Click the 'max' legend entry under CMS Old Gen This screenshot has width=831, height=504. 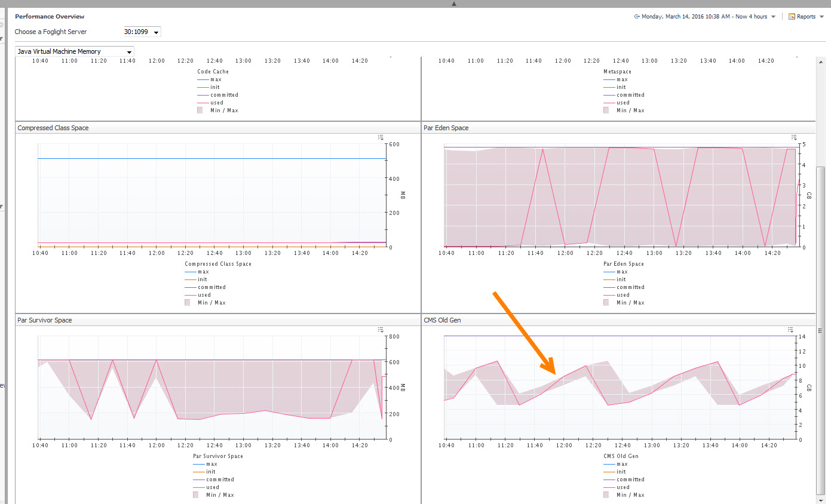pyautogui.click(x=615, y=464)
